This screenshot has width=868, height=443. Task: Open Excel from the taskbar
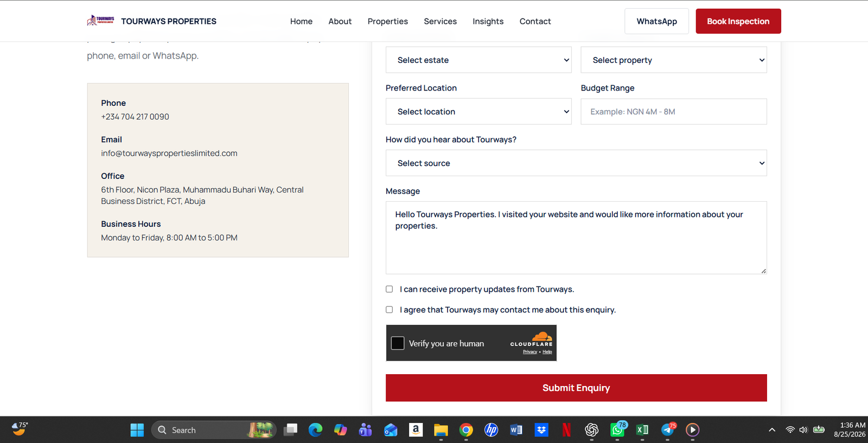(x=642, y=430)
